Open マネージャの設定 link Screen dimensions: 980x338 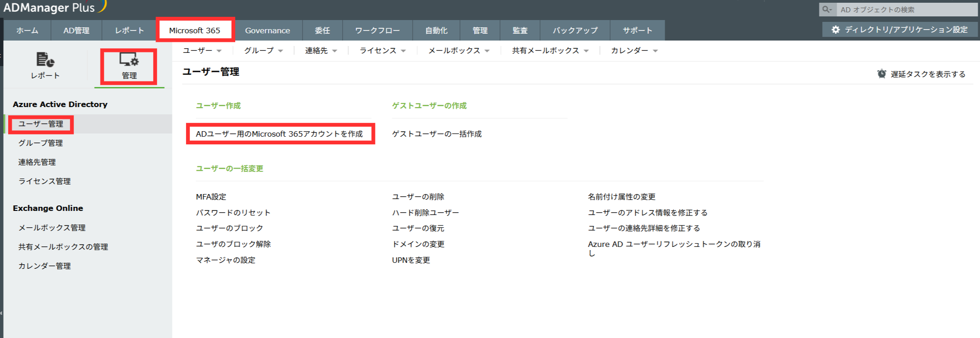[x=226, y=260]
